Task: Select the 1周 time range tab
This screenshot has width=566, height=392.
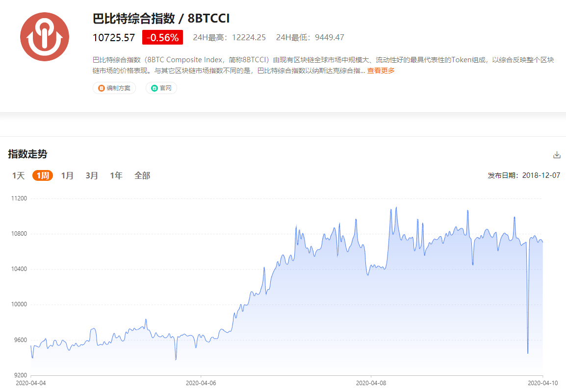Action: click(43, 175)
